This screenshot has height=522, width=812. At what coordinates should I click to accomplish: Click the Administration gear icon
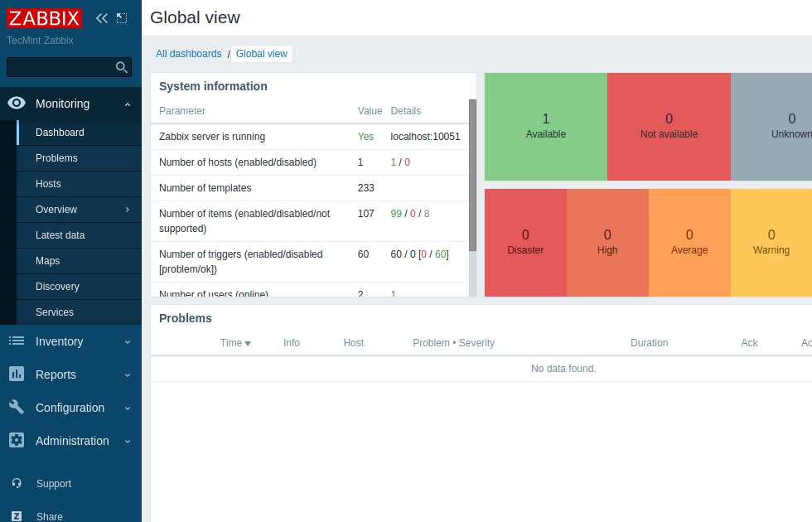point(17,440)
